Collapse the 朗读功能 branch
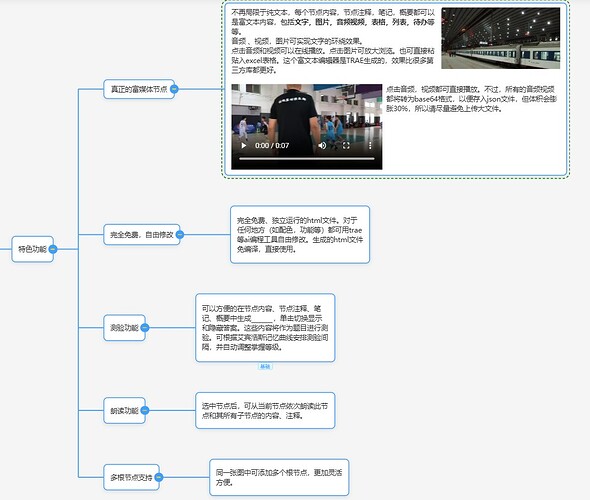Image resolution: width=590 pixels, height=500 pixels. (x=145, y=410)
